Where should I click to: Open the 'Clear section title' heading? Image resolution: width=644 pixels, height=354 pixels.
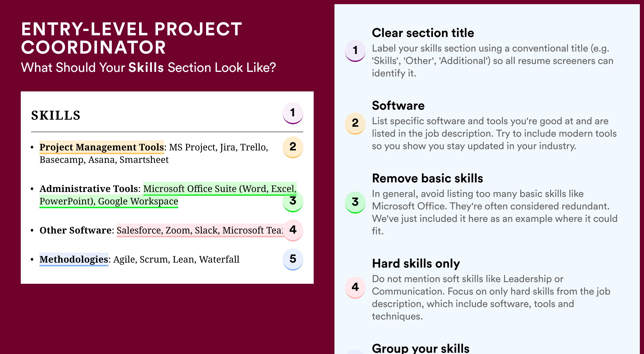coord(423,33)
